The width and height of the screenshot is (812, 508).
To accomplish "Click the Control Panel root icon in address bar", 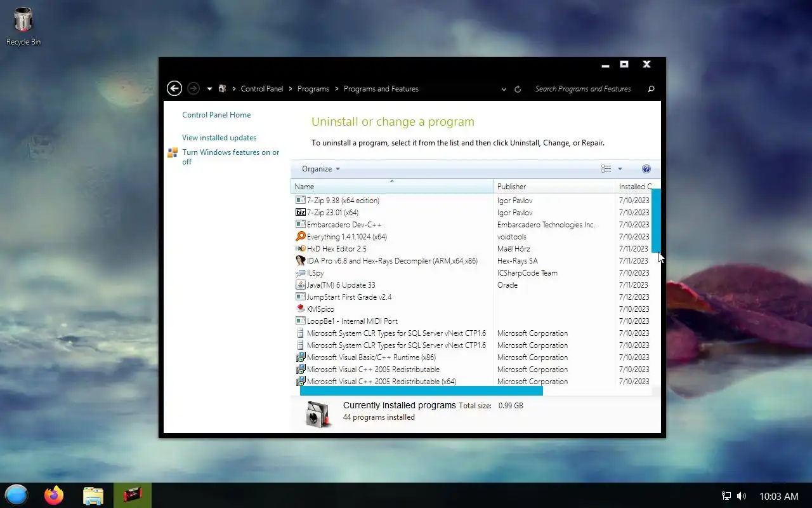I will pos(222,89).
